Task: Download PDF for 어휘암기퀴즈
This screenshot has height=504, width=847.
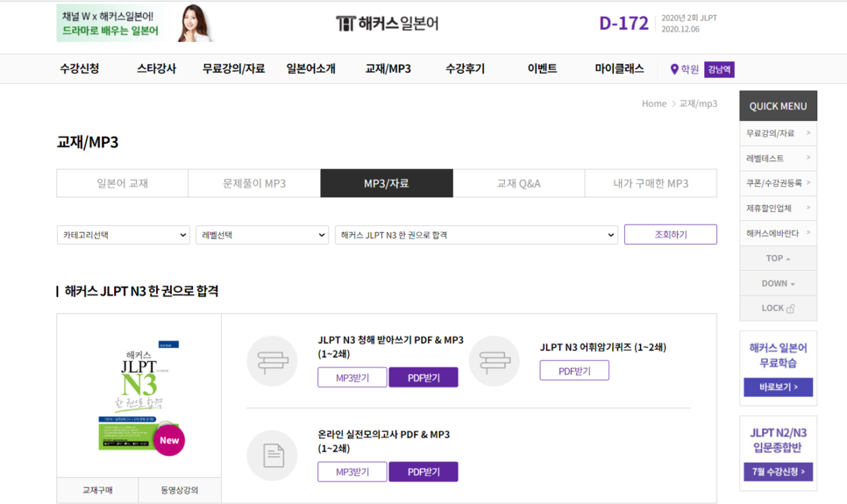Action: click(x=574, y=371)
